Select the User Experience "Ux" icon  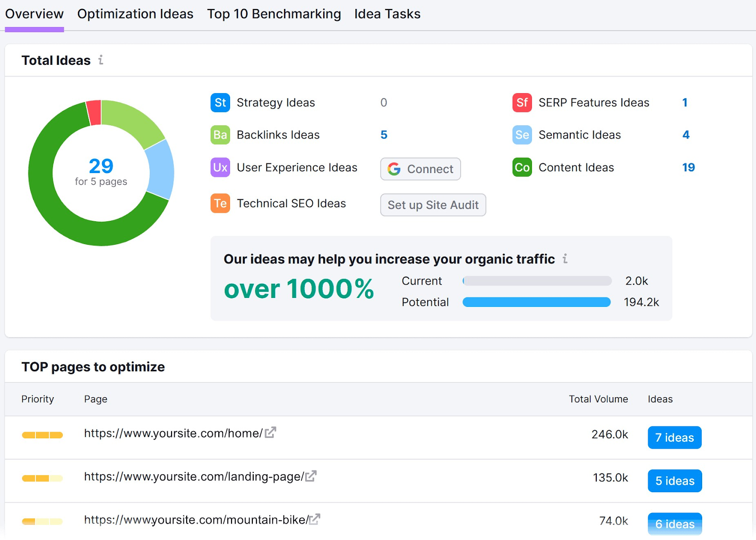pyautogui.click(x=219, y=167)
